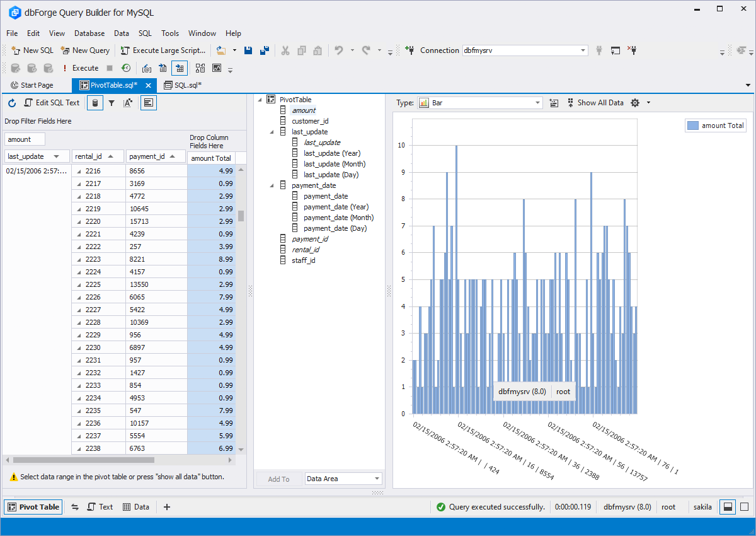This screenshot has height=536, width=756.
Task: Click the vertical scrollbar thumb of pivot grid
Action: 241,216
